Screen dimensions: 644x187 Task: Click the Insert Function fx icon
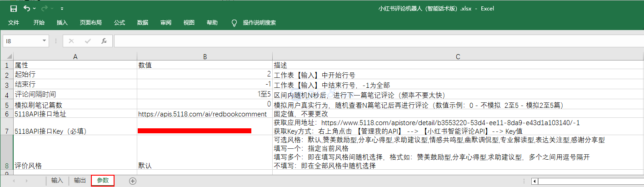pos(104,41)
